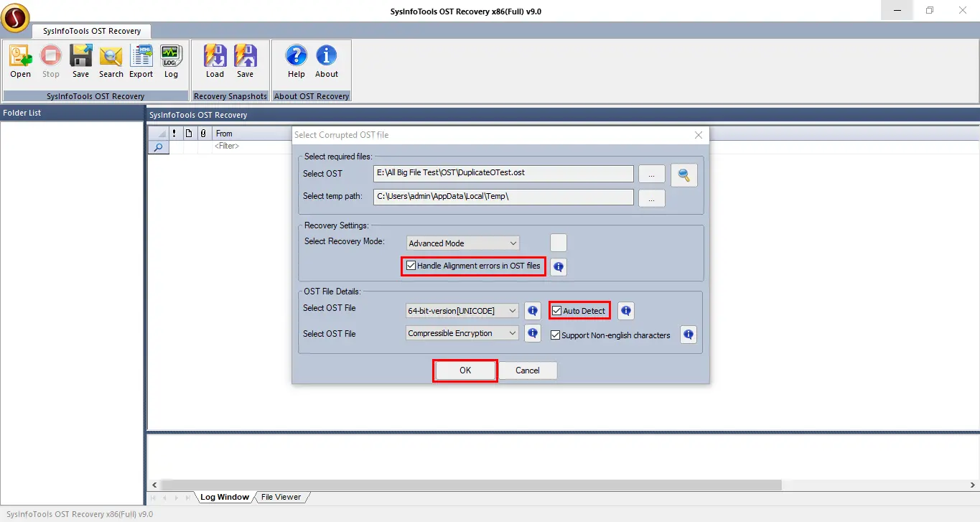The image size is (980, 522).
Task: Click the Open file toolbar icon
Action: pos(20,62)
